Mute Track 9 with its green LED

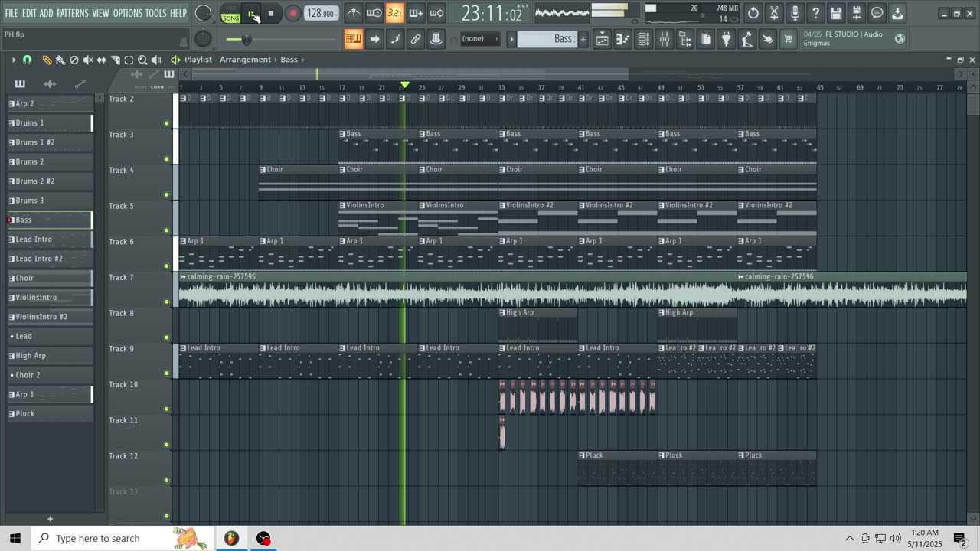(166, 373)
